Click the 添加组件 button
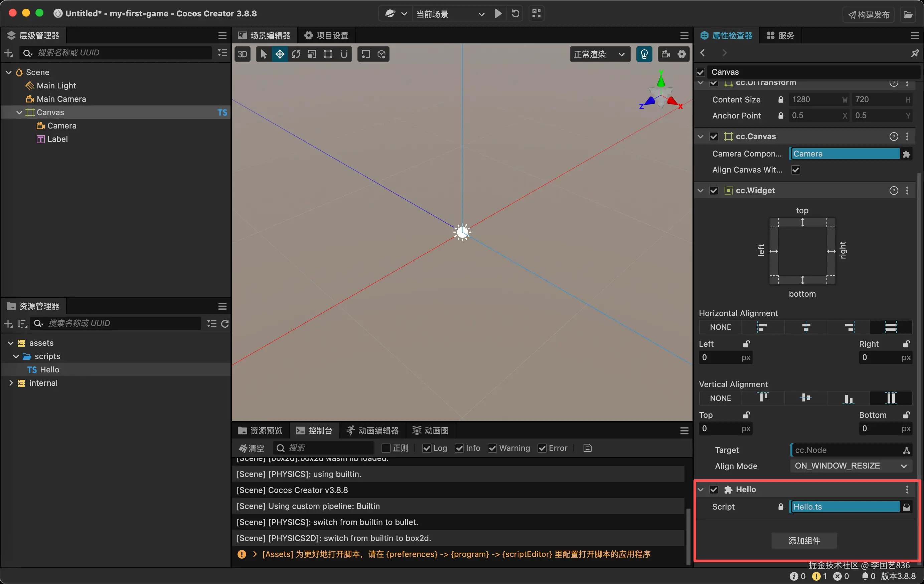This screenshot has height=584, width=924. [x=804, y=540]
